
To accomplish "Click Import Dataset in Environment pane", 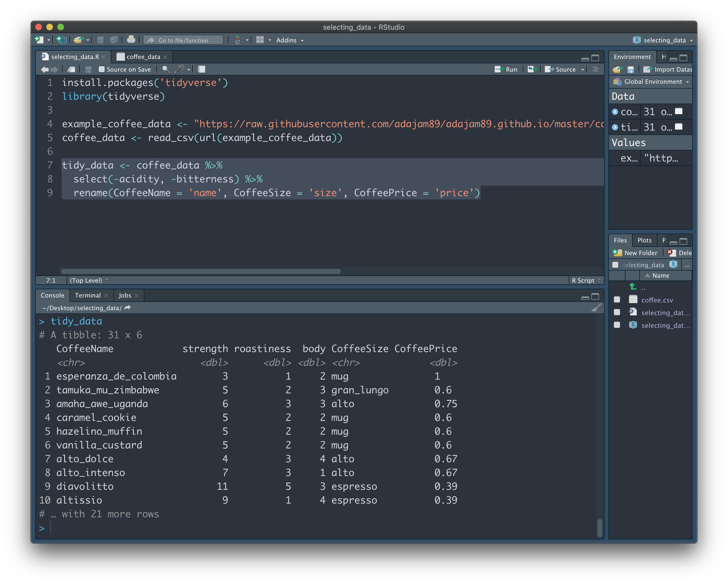I will click(667, 69).
